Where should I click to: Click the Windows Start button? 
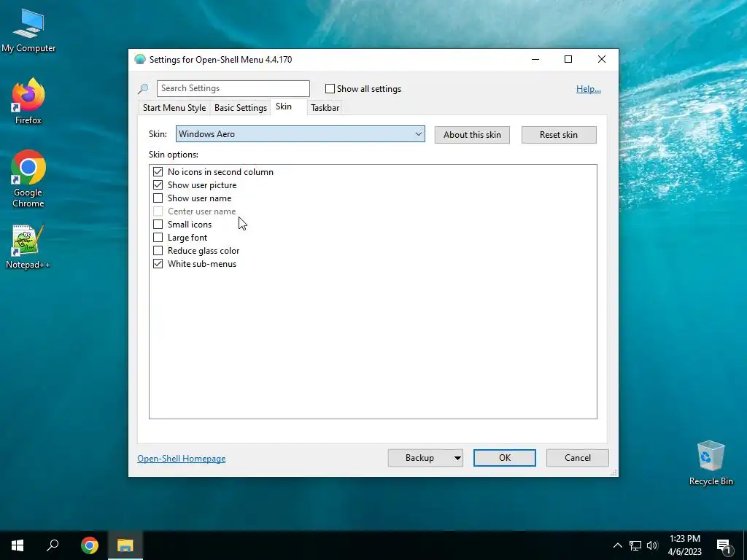click(18, 545)
